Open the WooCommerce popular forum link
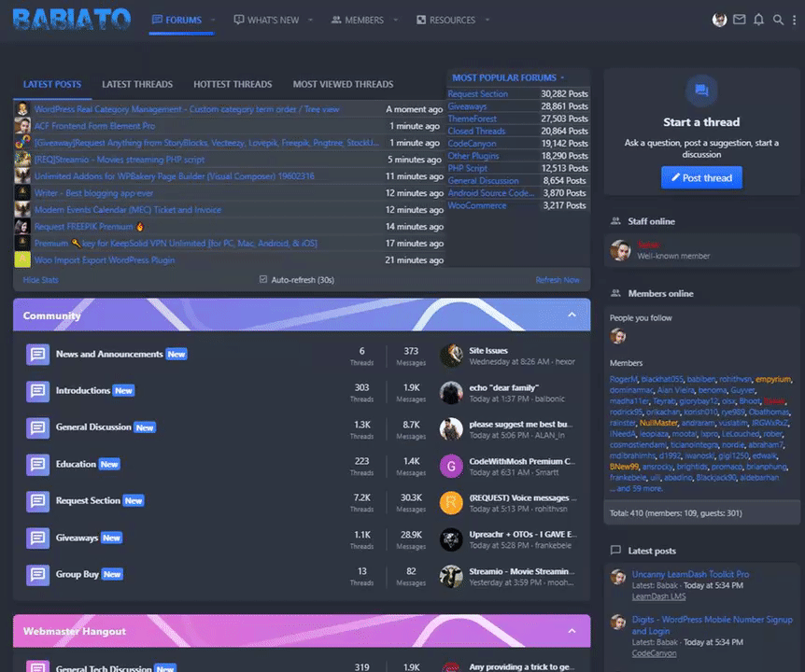 coord(477,205)
